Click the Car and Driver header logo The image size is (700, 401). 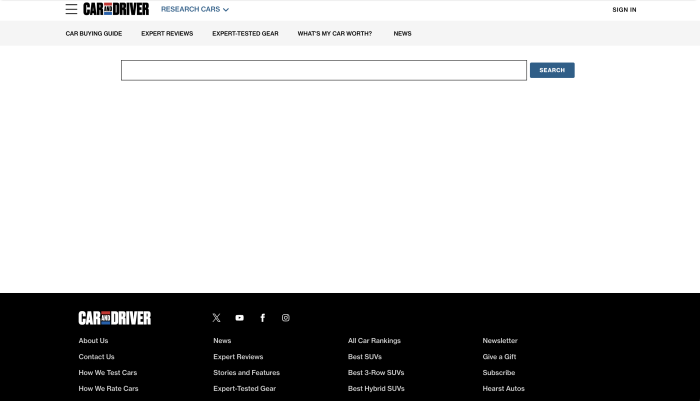pos(116,9)
